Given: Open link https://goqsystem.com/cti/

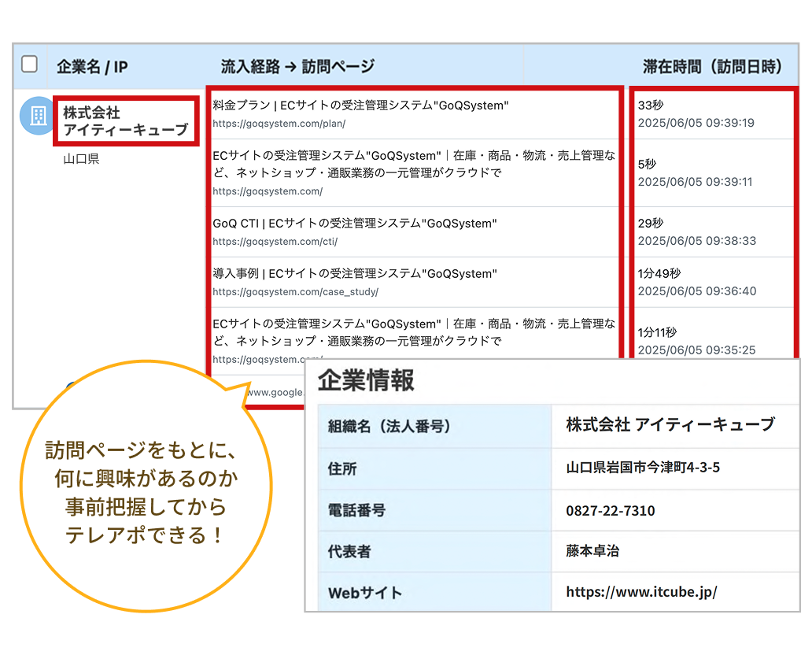Looking at the screenshot, I should pyautogui.click(x=260, y=242).
